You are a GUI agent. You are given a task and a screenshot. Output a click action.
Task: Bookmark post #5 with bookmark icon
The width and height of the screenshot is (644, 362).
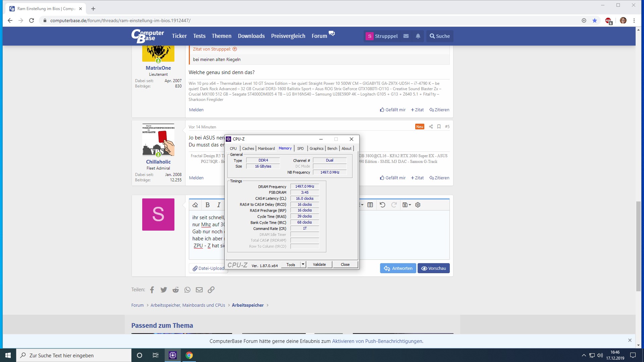(439, 127)
